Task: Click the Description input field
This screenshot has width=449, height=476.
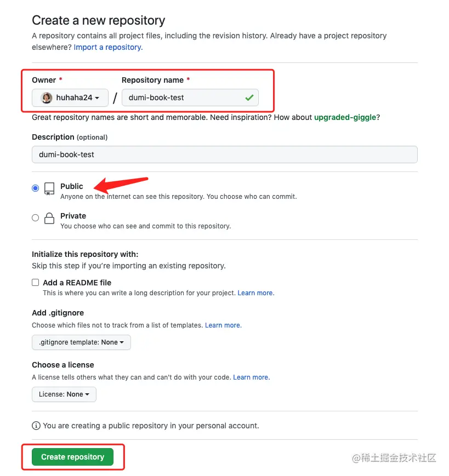Action: [225, 154]
